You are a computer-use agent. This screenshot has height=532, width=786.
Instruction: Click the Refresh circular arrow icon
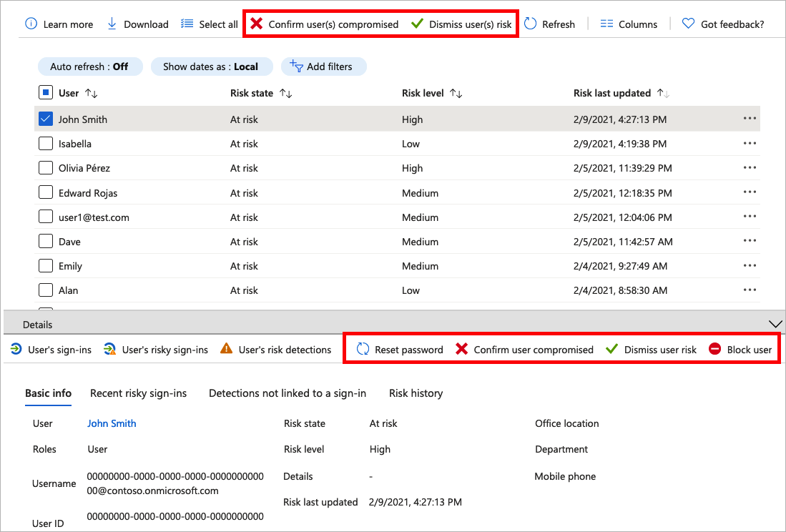pyautogui.click(x=531, y=24)
